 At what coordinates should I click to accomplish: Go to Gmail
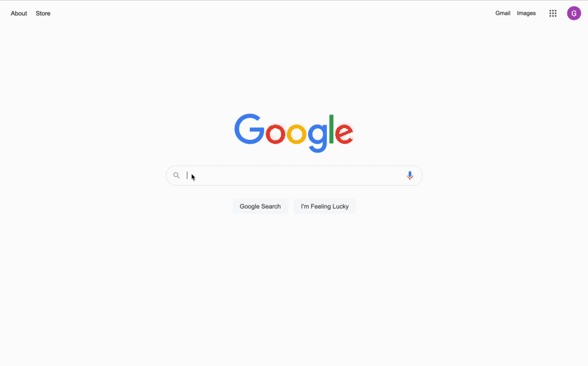(503, 13)
